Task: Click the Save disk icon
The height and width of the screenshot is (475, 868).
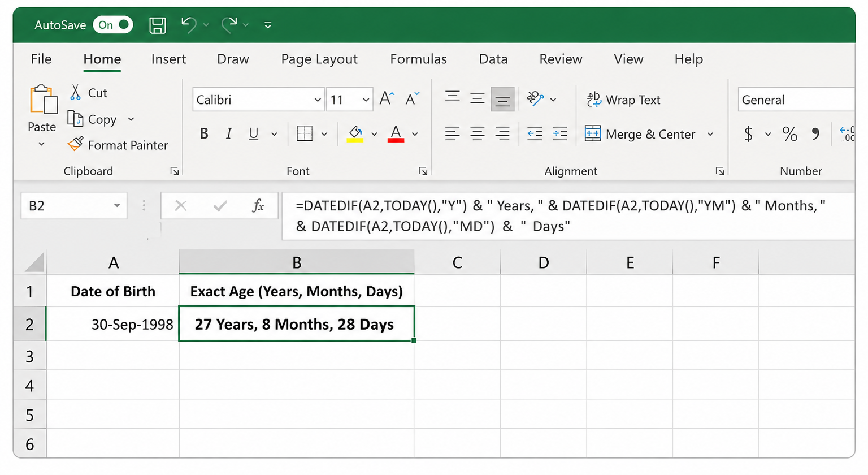Action: coord(158,25)
